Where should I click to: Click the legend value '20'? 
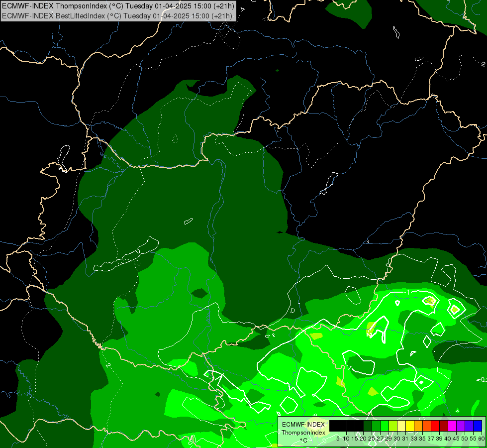point(363,439)
